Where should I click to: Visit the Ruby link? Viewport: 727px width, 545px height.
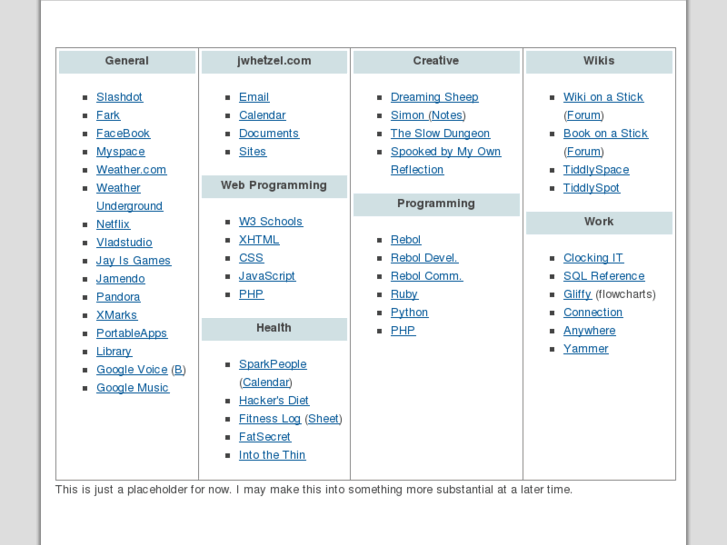pos(404,294)
